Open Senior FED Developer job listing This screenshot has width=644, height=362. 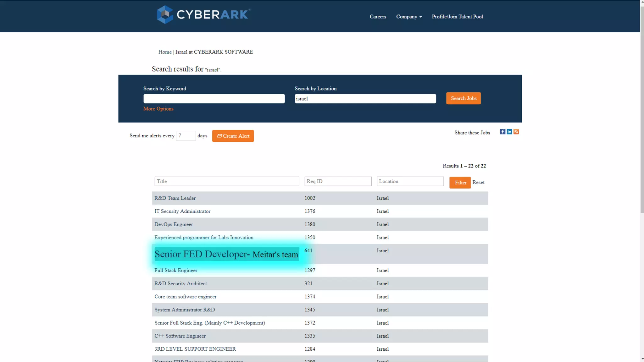tap(226, 254)
